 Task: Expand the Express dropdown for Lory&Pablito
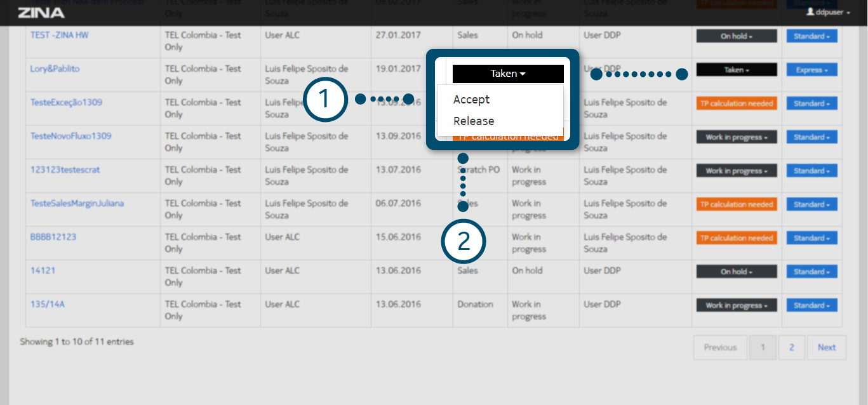811,70
